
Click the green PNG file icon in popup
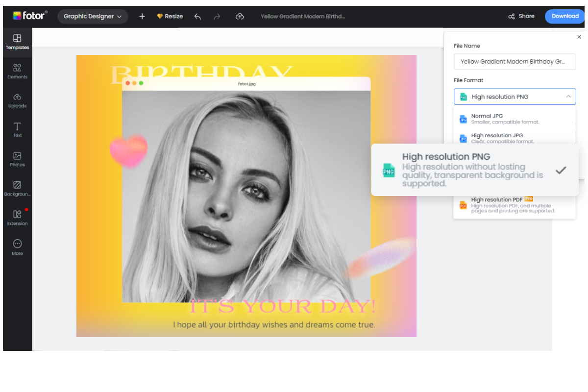(389, 171)
